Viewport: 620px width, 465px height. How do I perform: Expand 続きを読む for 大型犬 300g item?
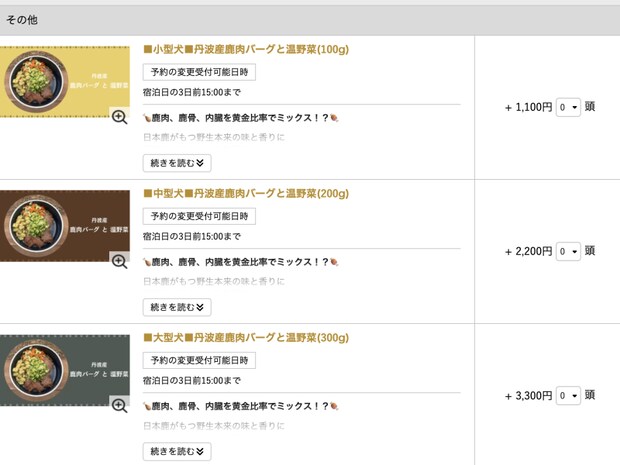click(177, 452)
